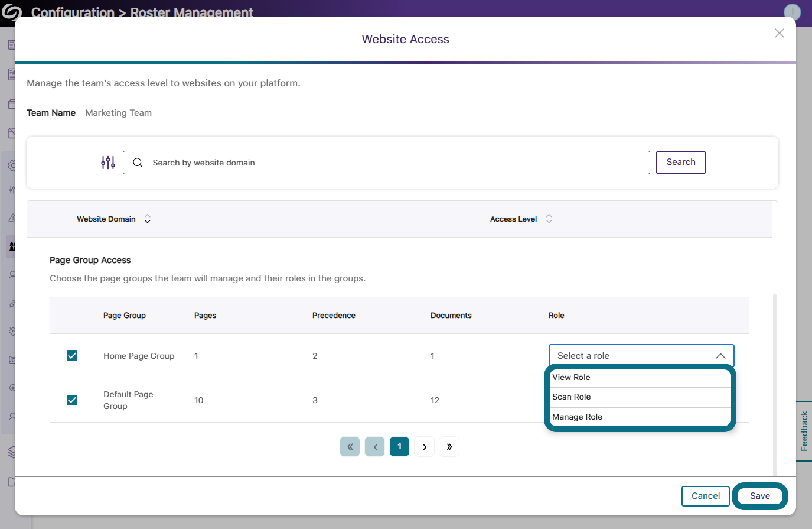Screen dimensions: 812x529
Task: Go to next page arrow
Action: coord(425,447)
